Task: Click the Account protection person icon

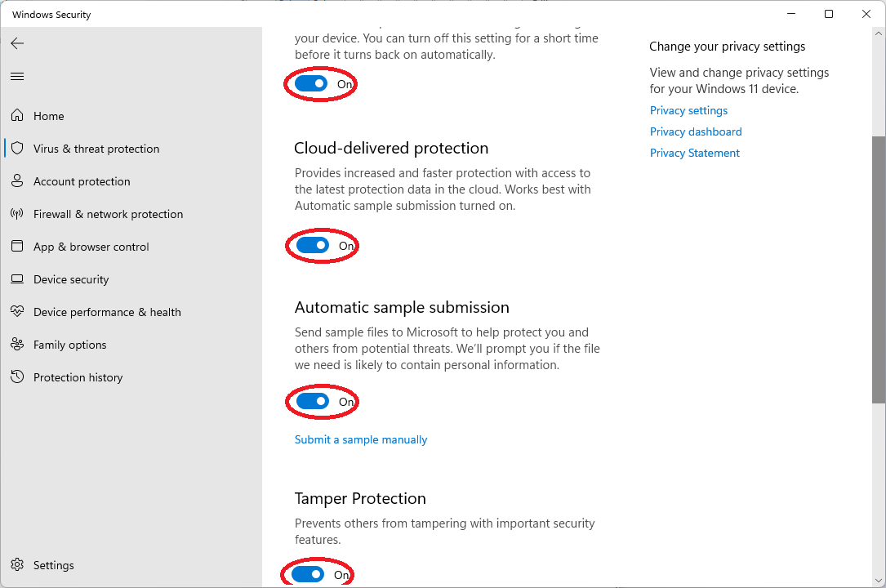Action: [17, 181]
